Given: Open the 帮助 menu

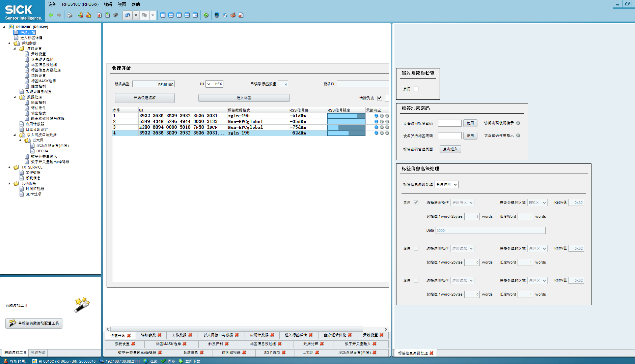Looking at the screenshot, I should coord(136,4).
